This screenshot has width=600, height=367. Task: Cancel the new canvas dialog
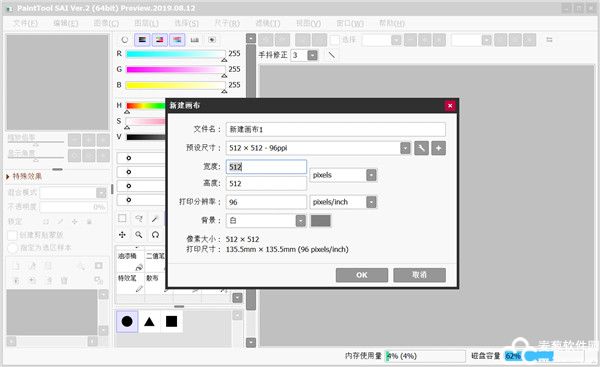419,275
